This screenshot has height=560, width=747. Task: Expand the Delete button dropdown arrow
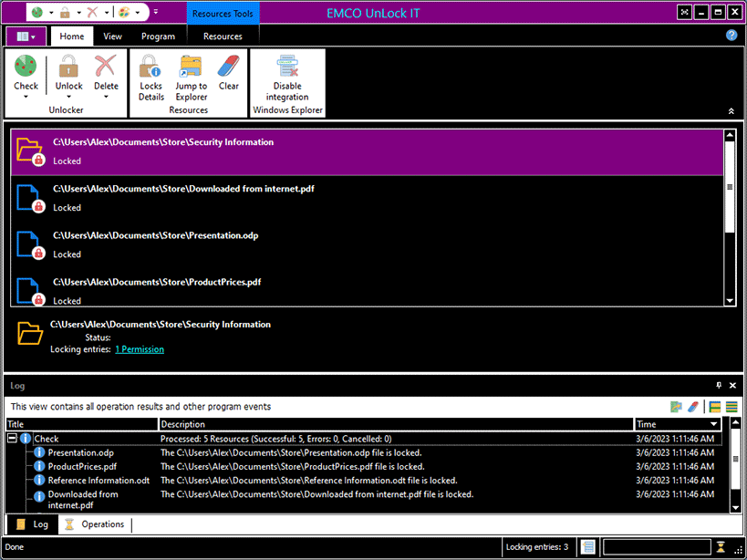pos(106,98)
